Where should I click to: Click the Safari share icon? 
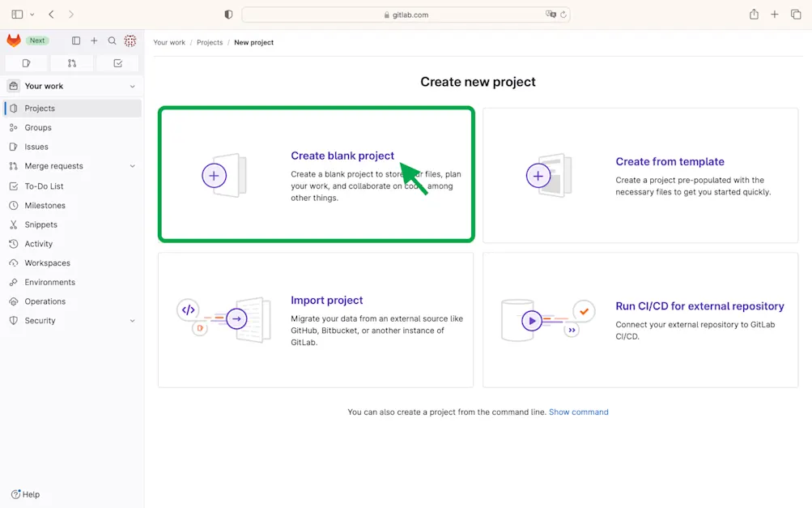pos(752,14)
